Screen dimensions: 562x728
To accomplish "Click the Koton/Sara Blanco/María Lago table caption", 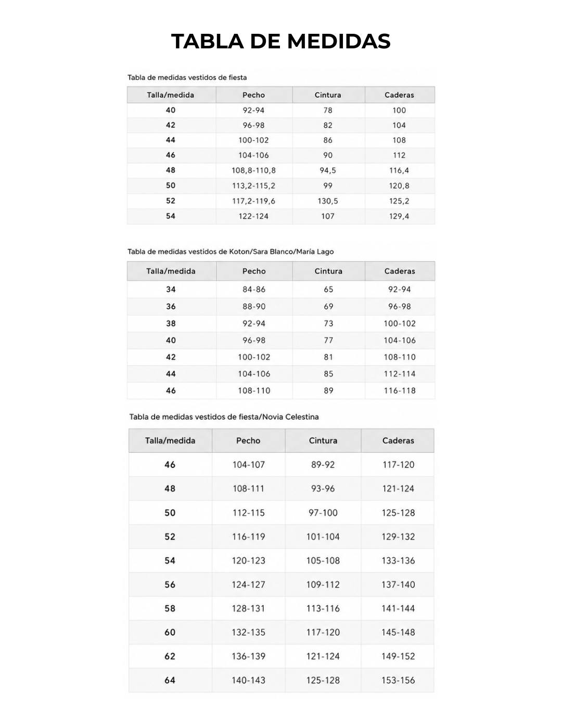I will coord(231,251).
